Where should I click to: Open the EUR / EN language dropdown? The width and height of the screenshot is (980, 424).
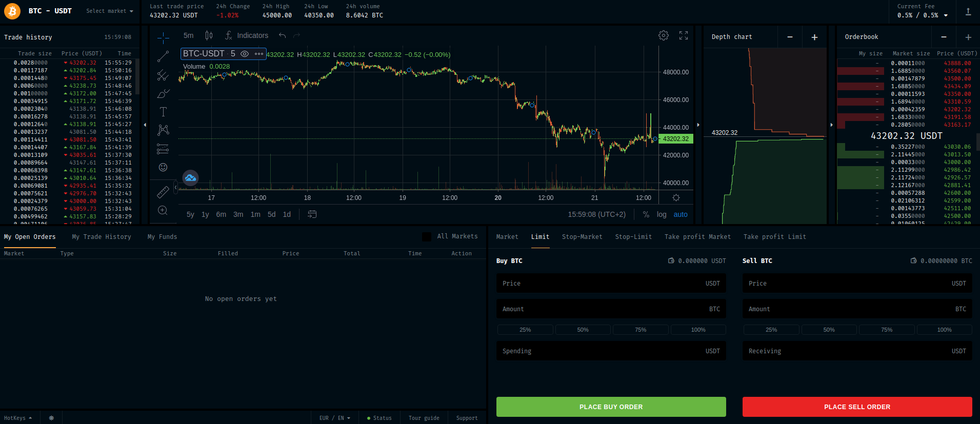[334, 418]
